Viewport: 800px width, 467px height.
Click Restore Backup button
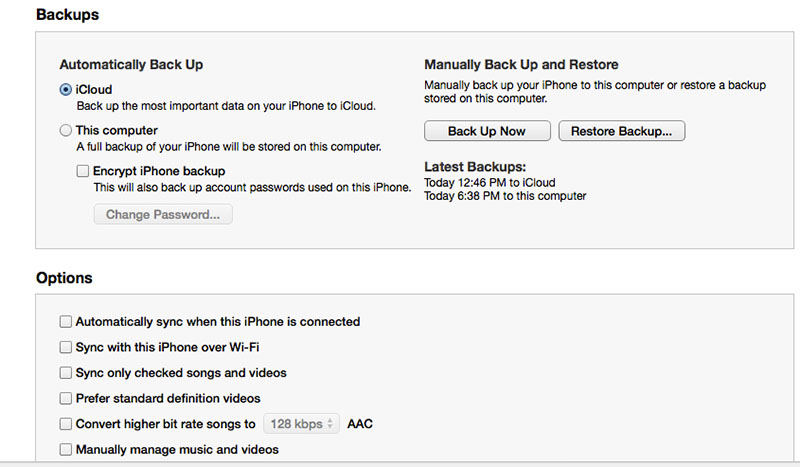[x=621, y=131]
